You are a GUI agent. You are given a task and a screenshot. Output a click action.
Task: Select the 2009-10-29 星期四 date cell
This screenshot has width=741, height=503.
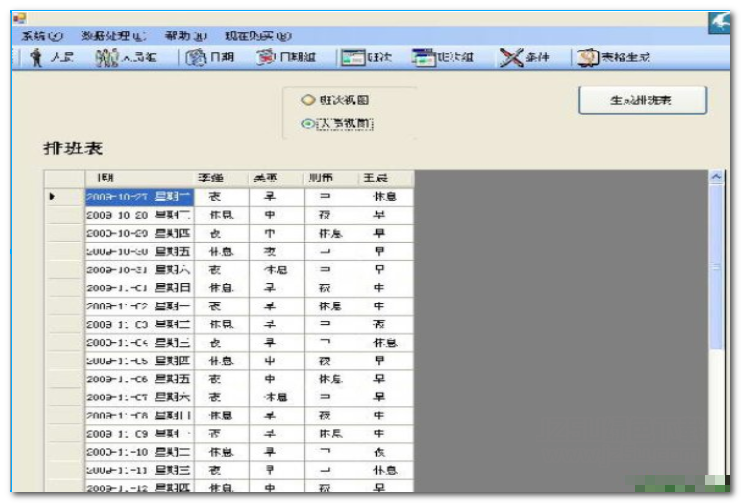pos(139,234)
